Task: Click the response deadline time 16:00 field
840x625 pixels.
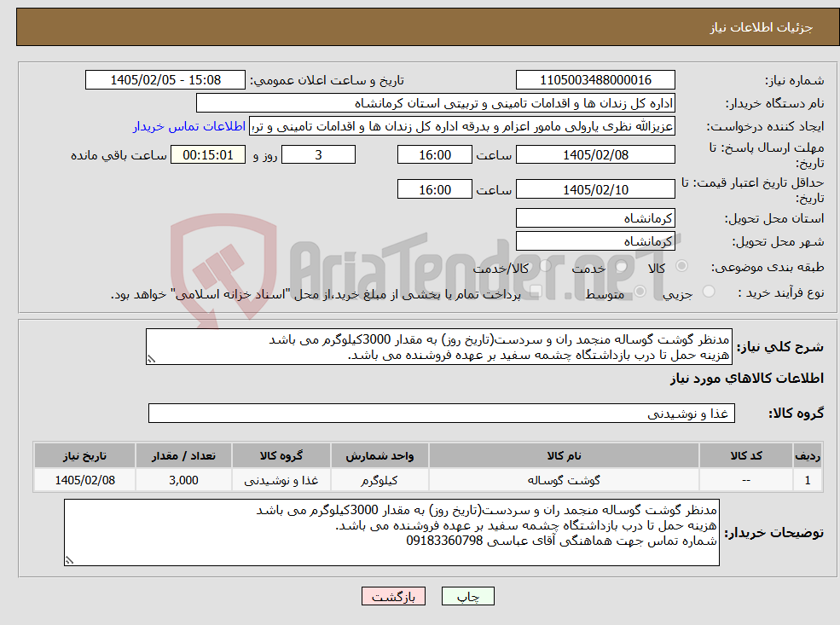Action: (x=434, y=155)
